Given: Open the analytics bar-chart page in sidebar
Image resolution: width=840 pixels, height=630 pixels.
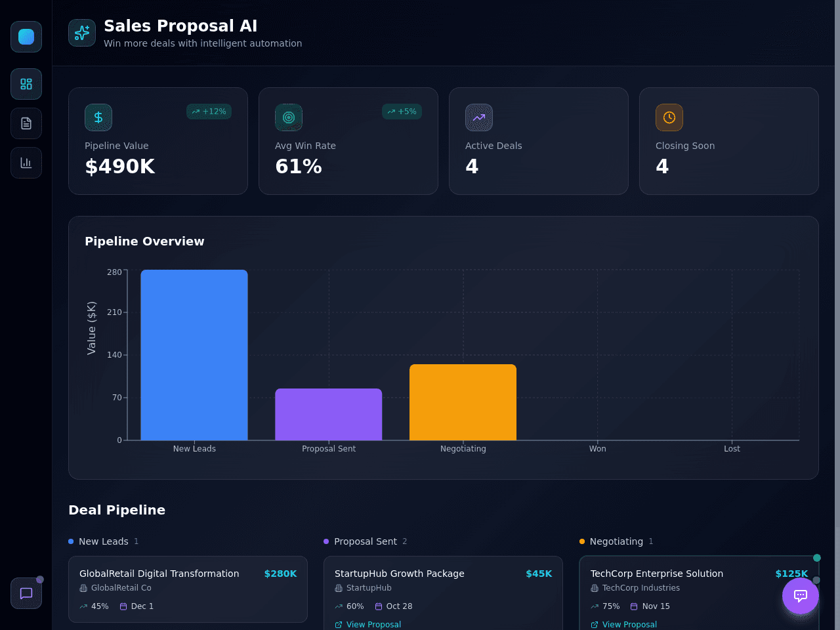Looking at the screenshot, I should [26, 163].
